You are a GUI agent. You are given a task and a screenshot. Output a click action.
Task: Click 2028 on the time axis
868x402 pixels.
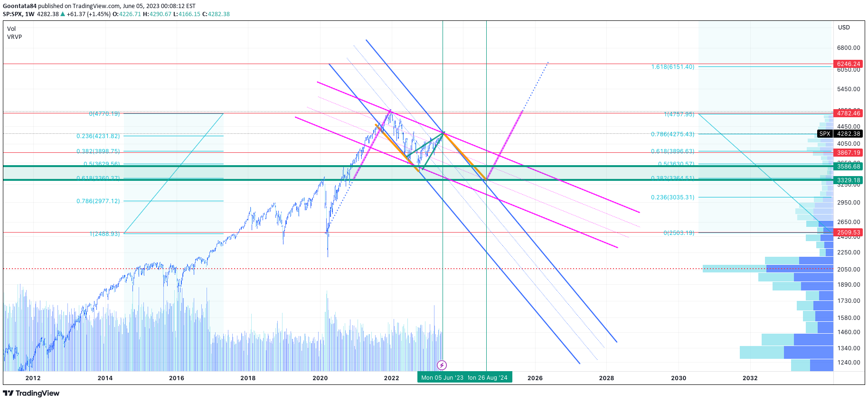coord(606,378)
